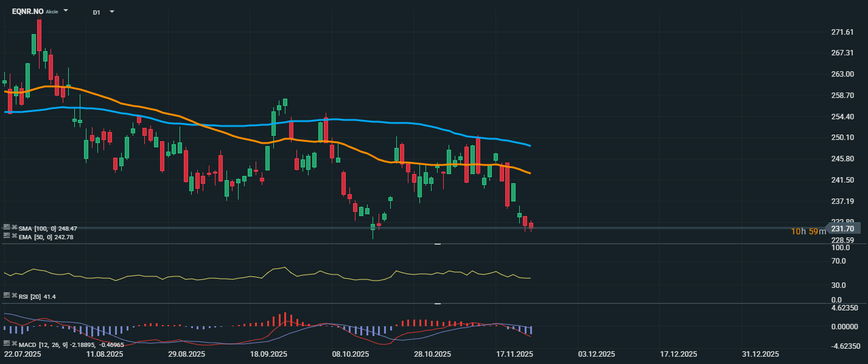Click the current price tag 231.70

point(846,228)
